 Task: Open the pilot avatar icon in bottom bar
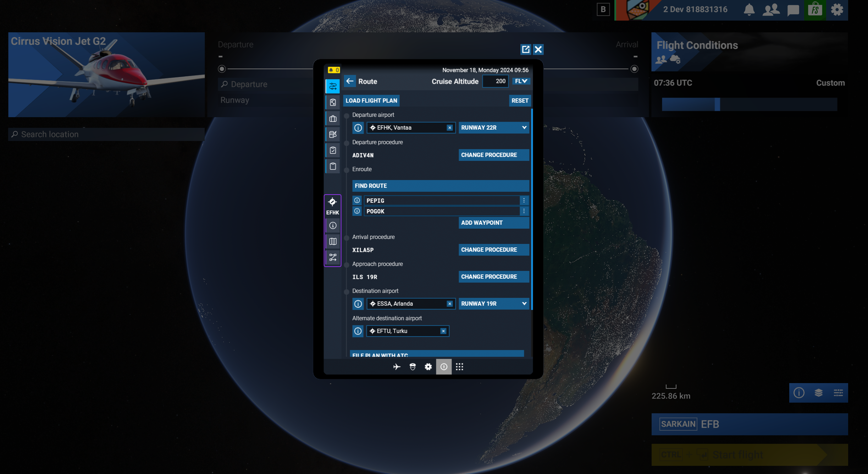coord(413,366)
